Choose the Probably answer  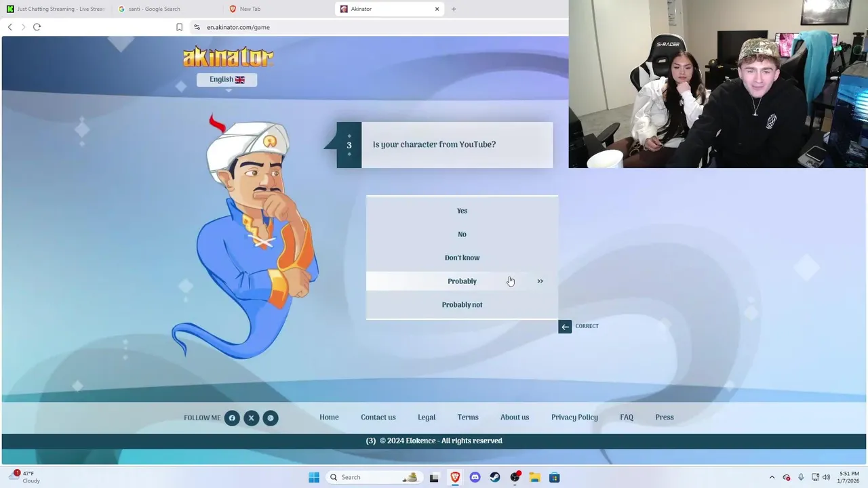coord(462,281)
